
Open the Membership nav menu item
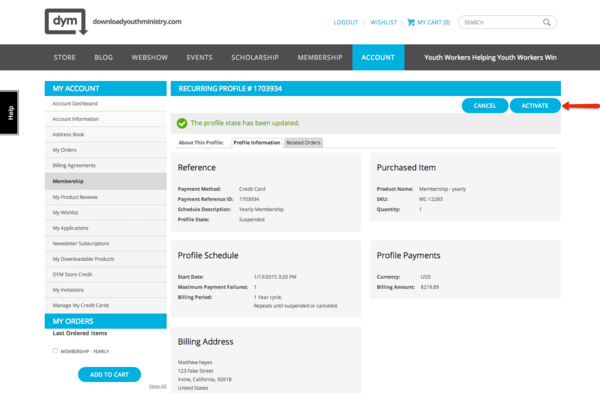320,57
